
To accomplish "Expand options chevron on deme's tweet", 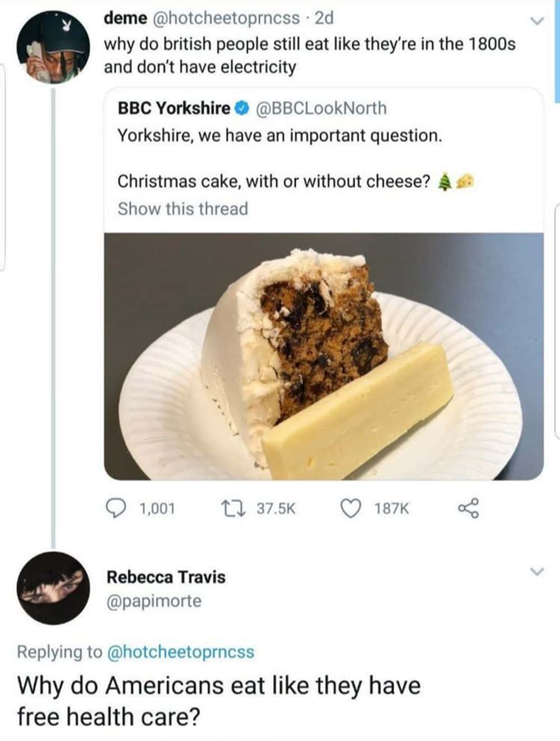I will (537, 21).
